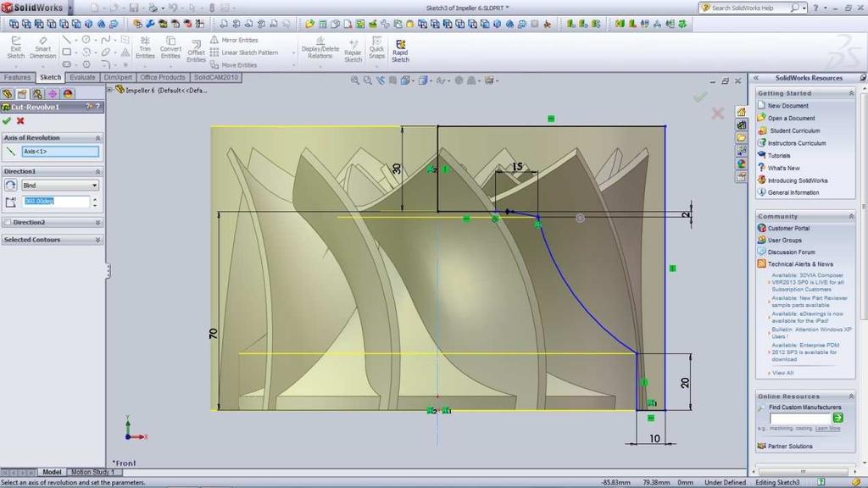The image size is (868, 488).
Task: Switch to the Evaluate tab
Action: tap(82, 77)
